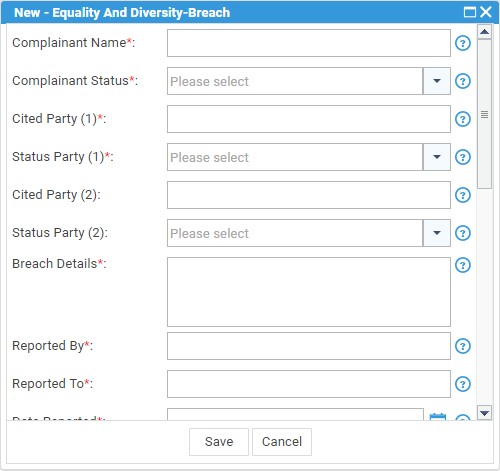View help for Status Party (2)

click(463, 233)
